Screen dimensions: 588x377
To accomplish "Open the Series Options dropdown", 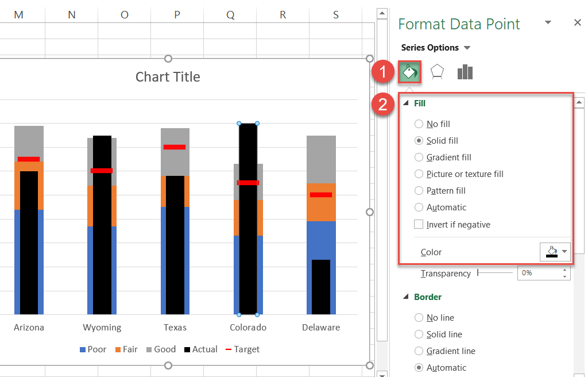I will 467,47.
